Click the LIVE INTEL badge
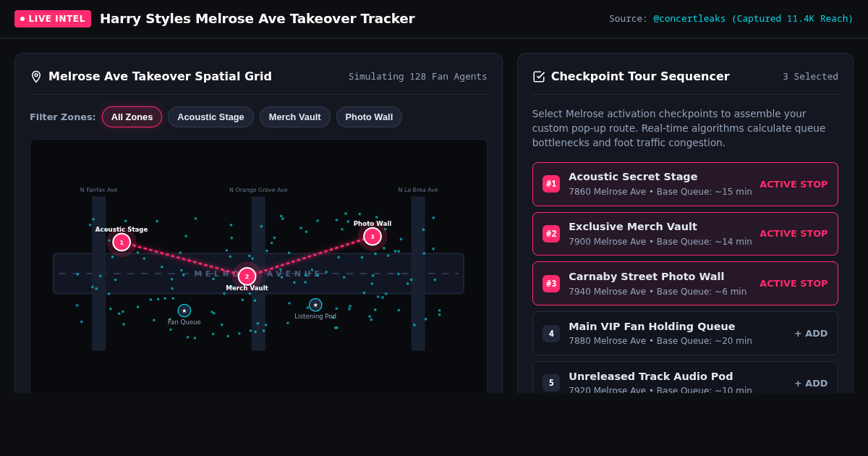The height and width of the screenshot is (456, 868). (53, 19)
